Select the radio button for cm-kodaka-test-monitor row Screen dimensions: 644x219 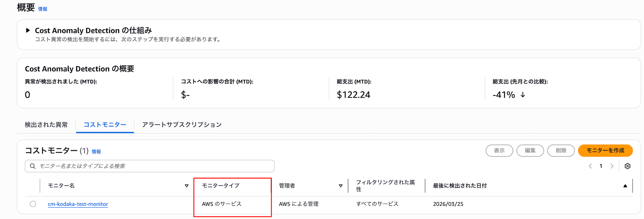click(32, 204)
